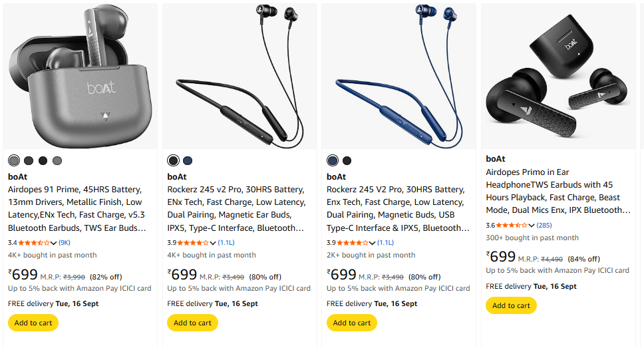Image resolution: width=644 pixels, height=348 pixels.
Task: Open Airdopes Primo earbuds product image
Action: pos(558,76)
